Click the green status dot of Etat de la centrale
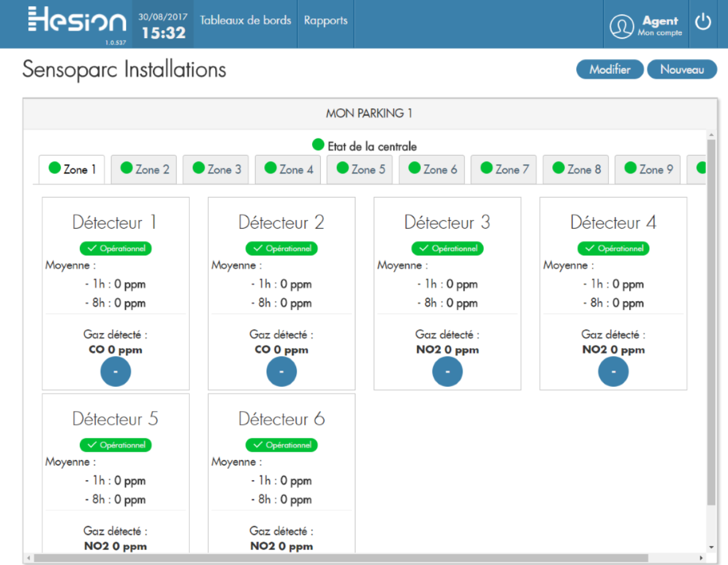The image size is (728, 565). 318,144
